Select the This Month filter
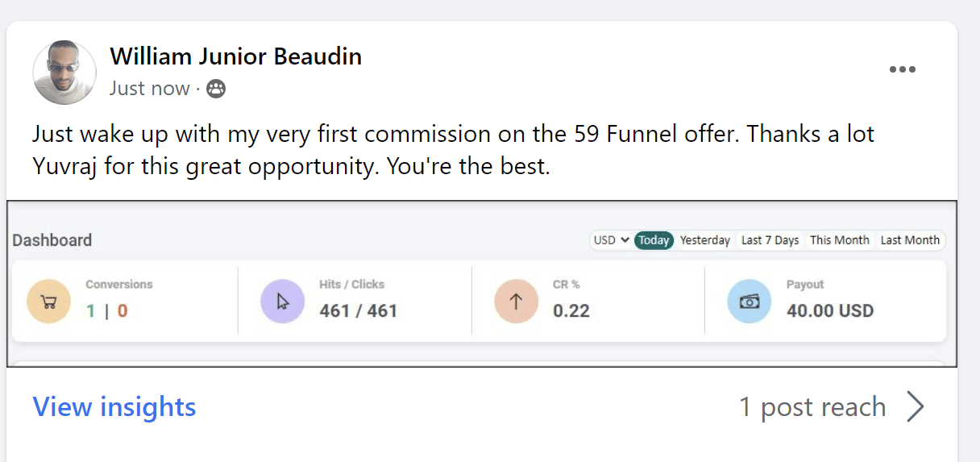Viewport: 980px width, 462px height. pos(839,240)
